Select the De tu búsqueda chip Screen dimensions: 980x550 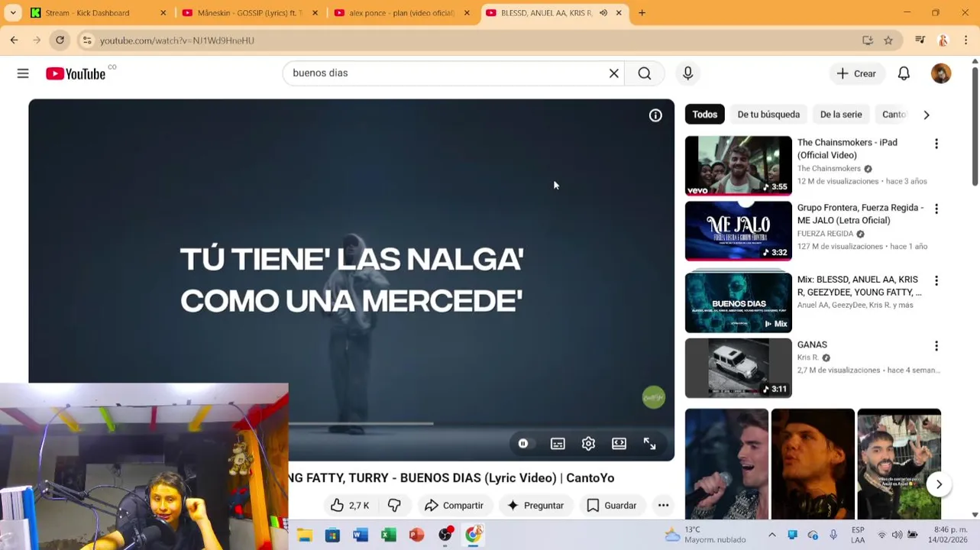click(768, 115)
